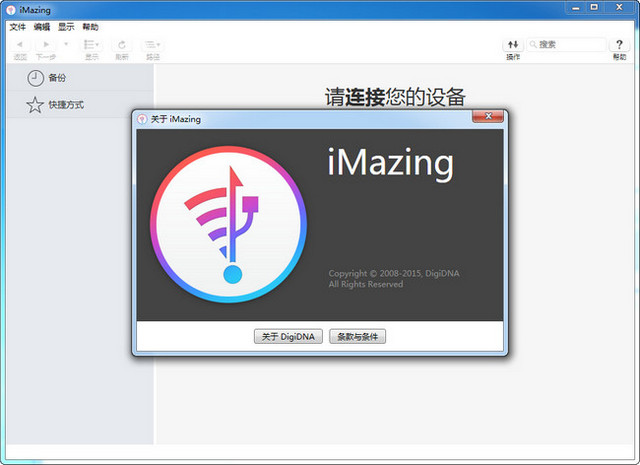Click the back arrow toolbar icon
640x465 pixels.
[20, 44]
